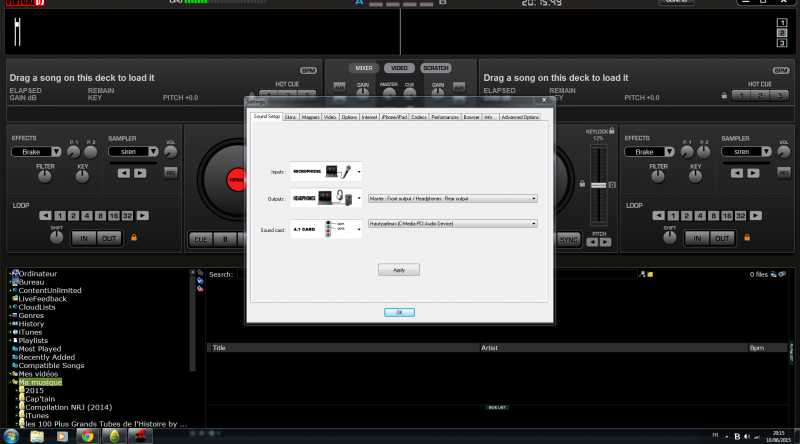
Task: Click the Apply button in Settings
Action: [x=399, y=270]
